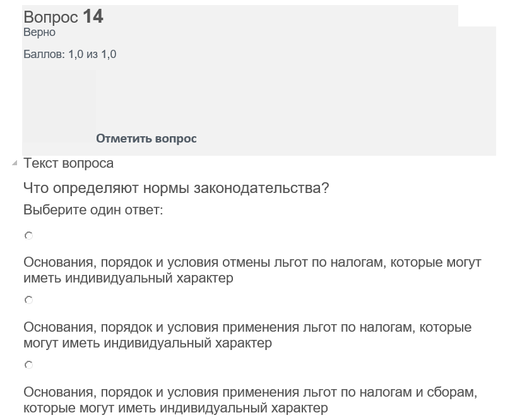Click the 'Верно' status label
510x420 pixels.
39,33
